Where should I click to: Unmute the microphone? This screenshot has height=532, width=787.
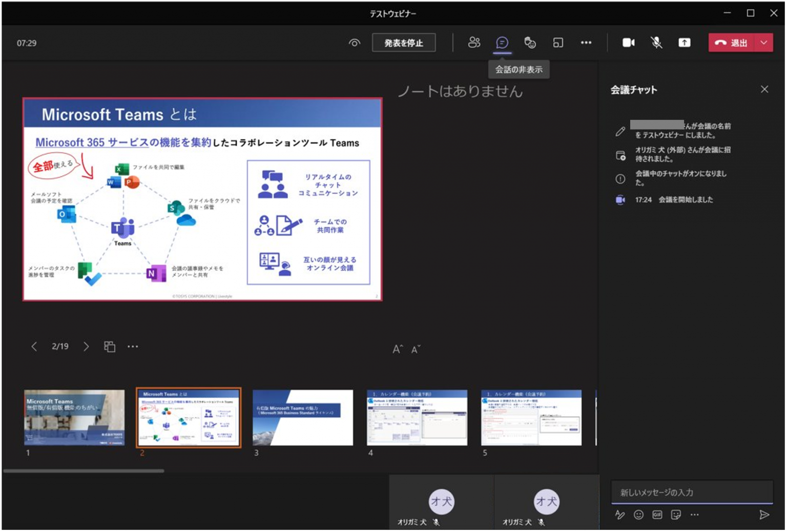[x=656, y=43]
